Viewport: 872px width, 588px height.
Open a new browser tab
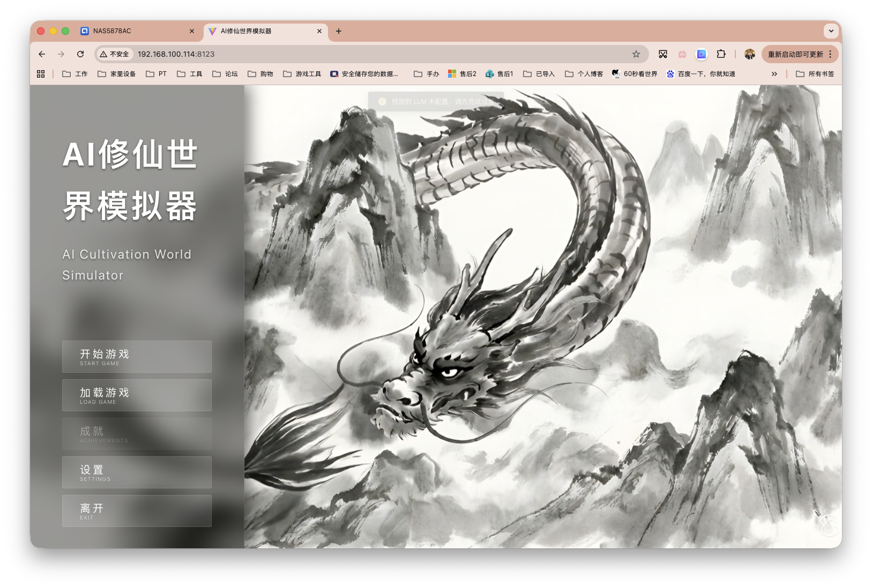pyautogui.click(x=338, y=32)
